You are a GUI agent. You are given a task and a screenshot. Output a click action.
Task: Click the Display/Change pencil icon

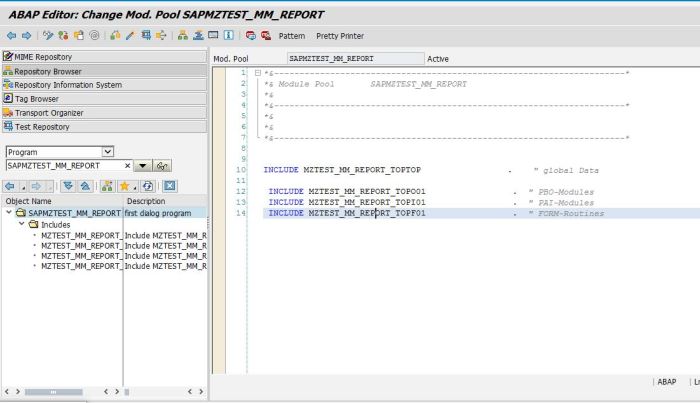tap(47, 36)
